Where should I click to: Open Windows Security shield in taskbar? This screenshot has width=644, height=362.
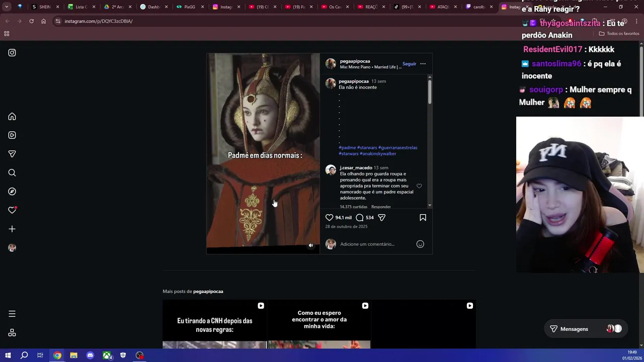(x=123, y=355)
